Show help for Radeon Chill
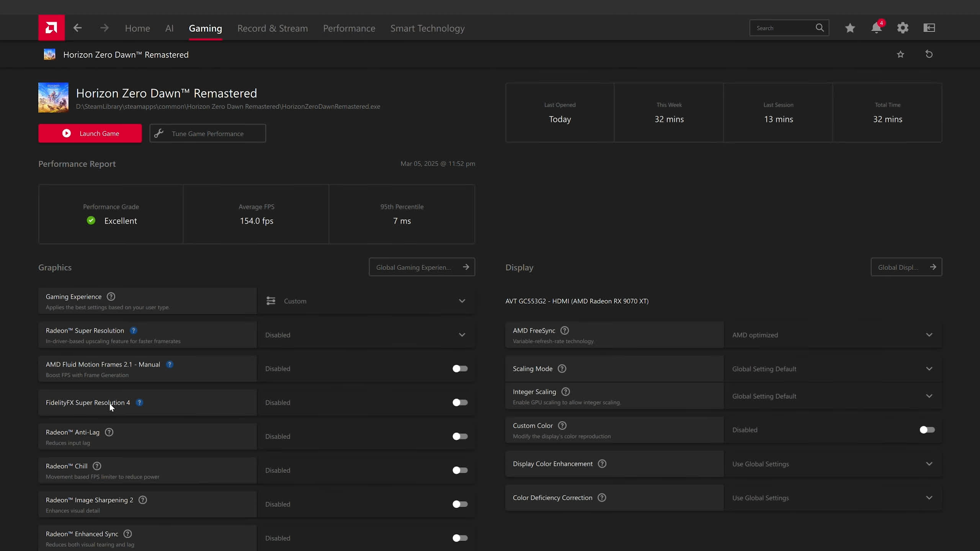Screen dimensions: 980x551 pos(97,466)
